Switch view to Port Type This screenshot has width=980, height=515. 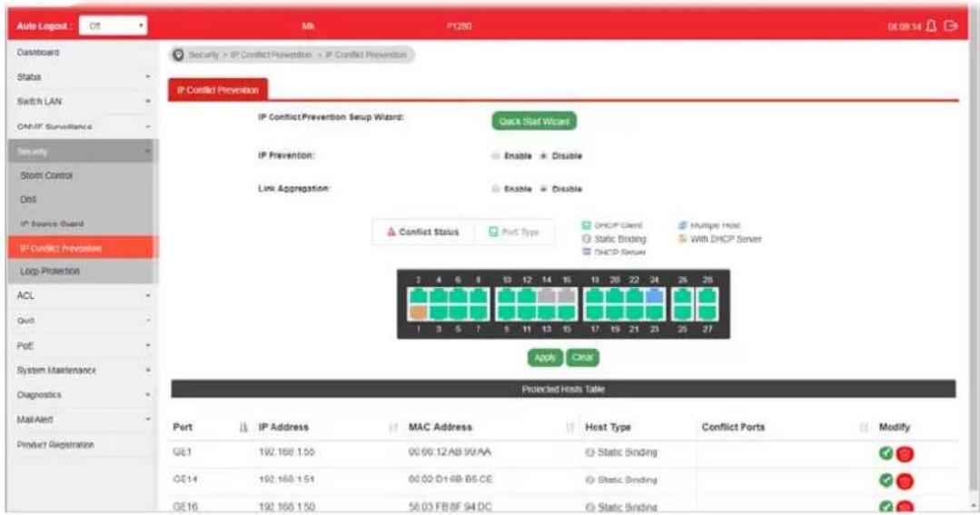coord(514,232)
